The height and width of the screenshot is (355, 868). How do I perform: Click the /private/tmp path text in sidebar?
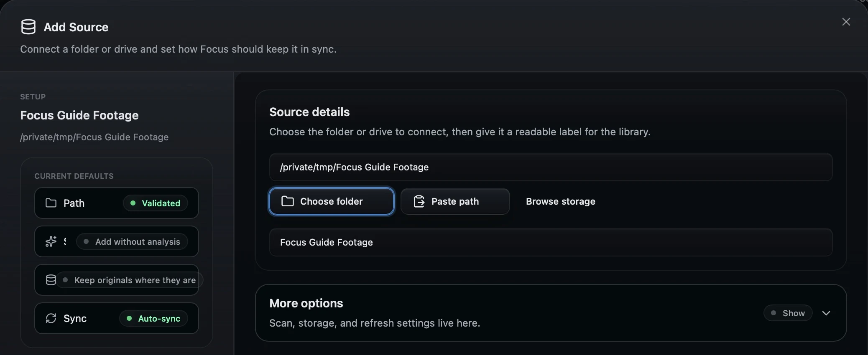click(x=94, y=137)
